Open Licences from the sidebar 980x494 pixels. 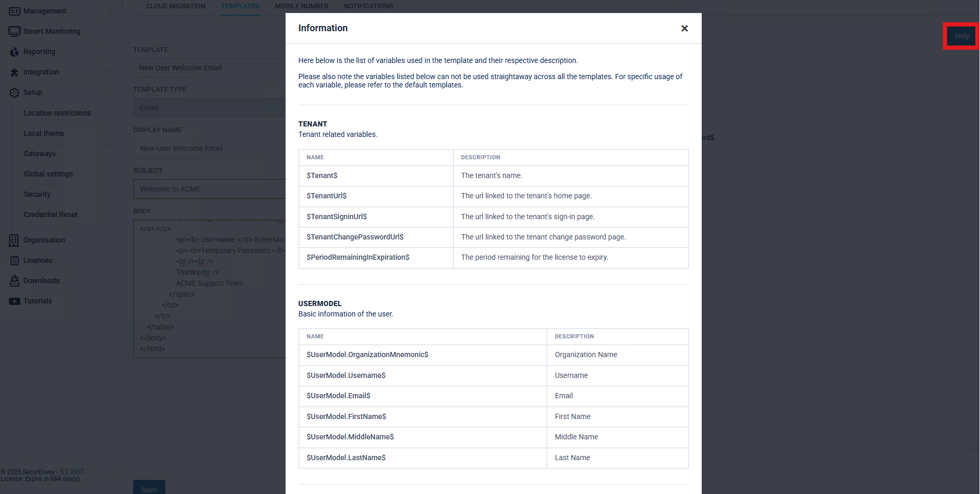click(14, 260)
